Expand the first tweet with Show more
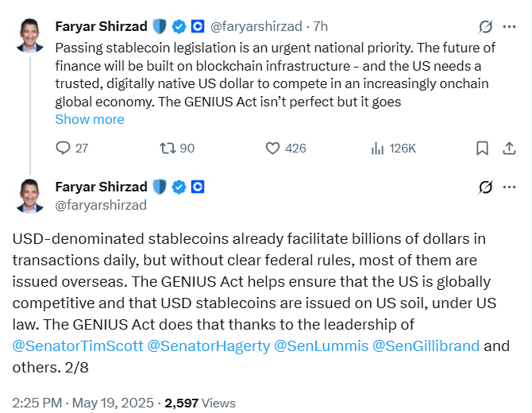The height and width of the screenshot is (413, 532). (x=90, y=119)
